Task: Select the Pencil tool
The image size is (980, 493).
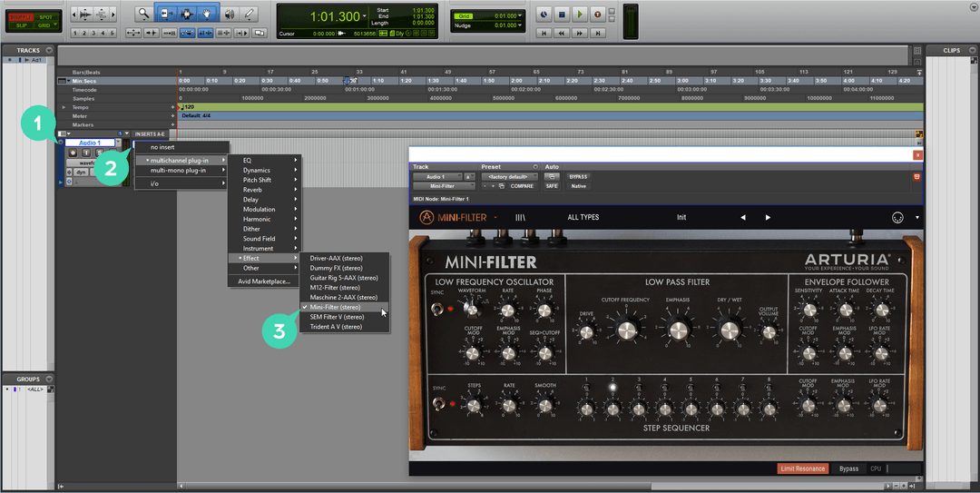Action: (250, 13)
